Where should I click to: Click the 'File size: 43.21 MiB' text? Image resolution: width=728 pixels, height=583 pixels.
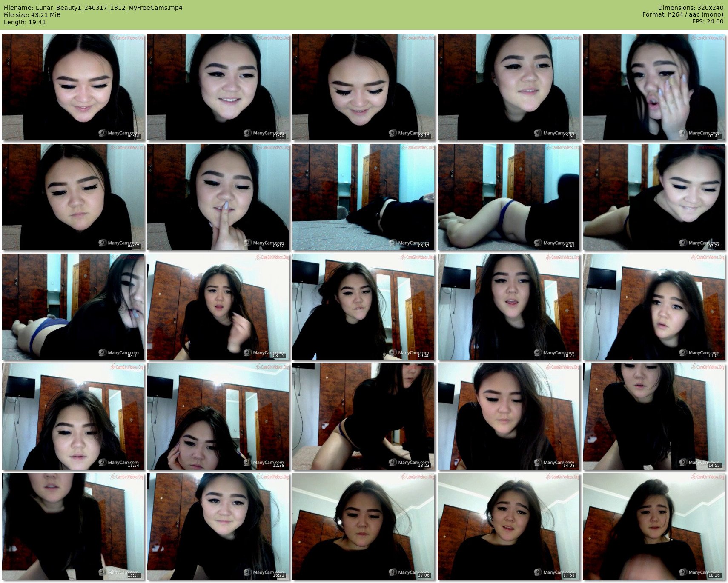pos(32,15)
